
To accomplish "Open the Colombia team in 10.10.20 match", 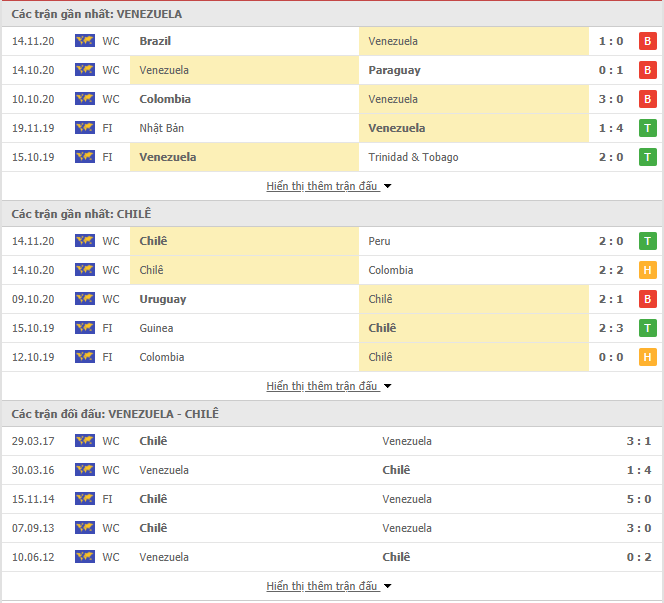I will click(x=165, y=99).
